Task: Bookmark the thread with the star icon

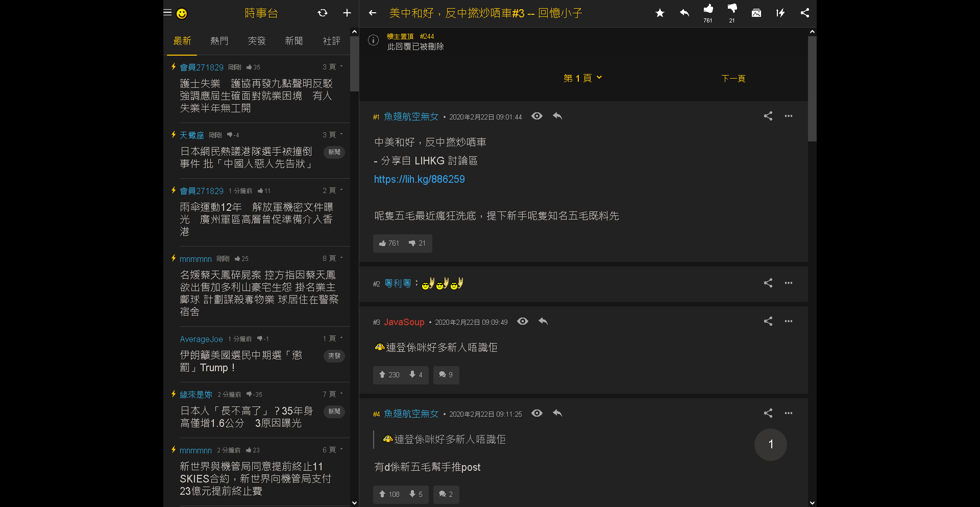Action: pos(660,13)
